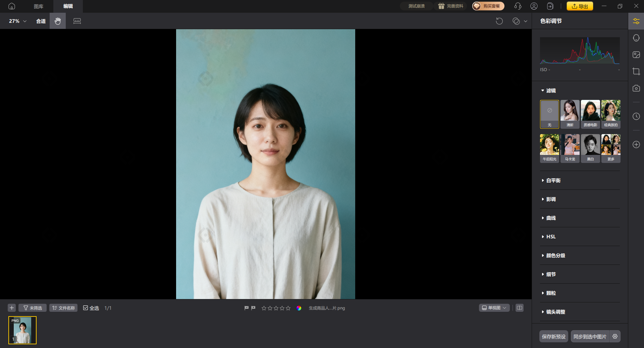
Task: Set the first star rating
Action: click(264, 308)
